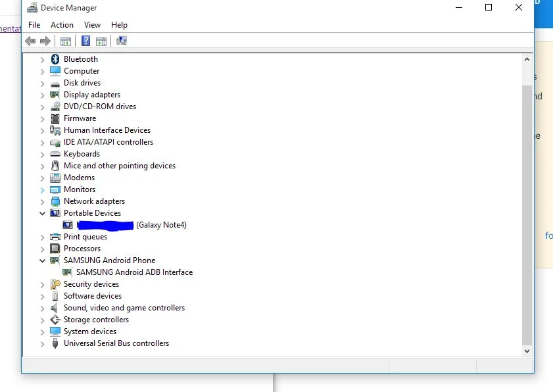The width and height of the screenshot is (553, 392).
Task: Select the Portable Devices label
Action: coord(93,213)
